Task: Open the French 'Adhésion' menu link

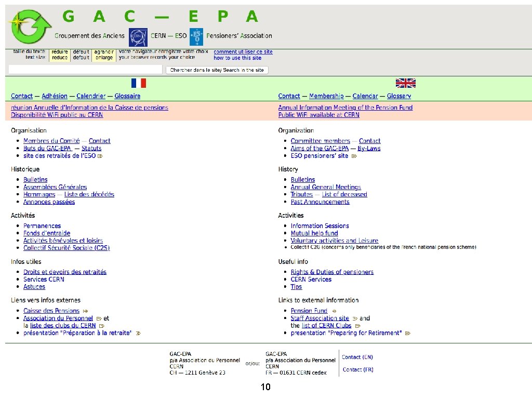Action: coord(55,96)
